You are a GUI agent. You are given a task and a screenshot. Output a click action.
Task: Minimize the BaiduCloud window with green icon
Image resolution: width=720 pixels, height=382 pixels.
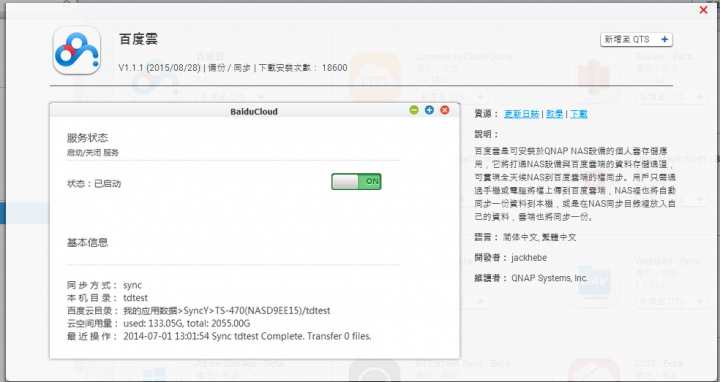pyautogui.click(x=414, y=110)
